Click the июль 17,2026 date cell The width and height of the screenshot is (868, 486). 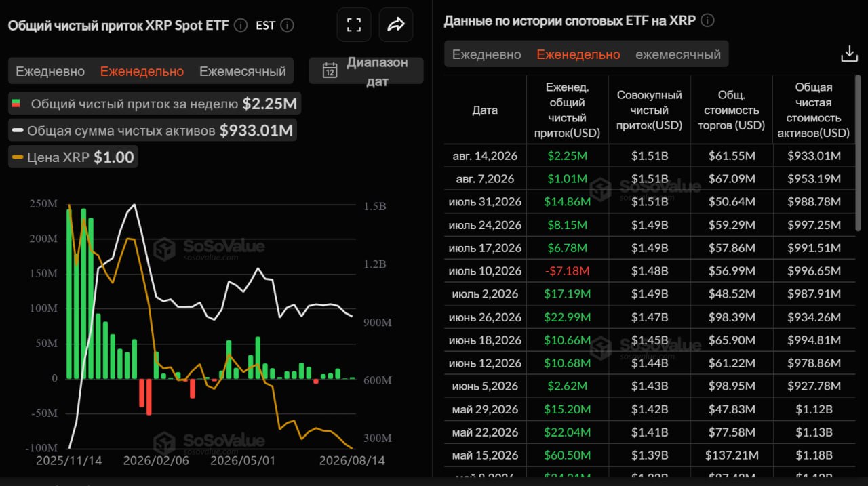coord(485,248)
